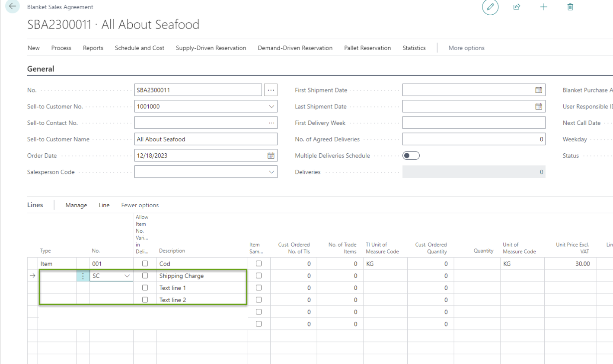Click the plus icon to create new
Image resolution: width=613 pixels, height=364 pixels.
pos(543,7)
